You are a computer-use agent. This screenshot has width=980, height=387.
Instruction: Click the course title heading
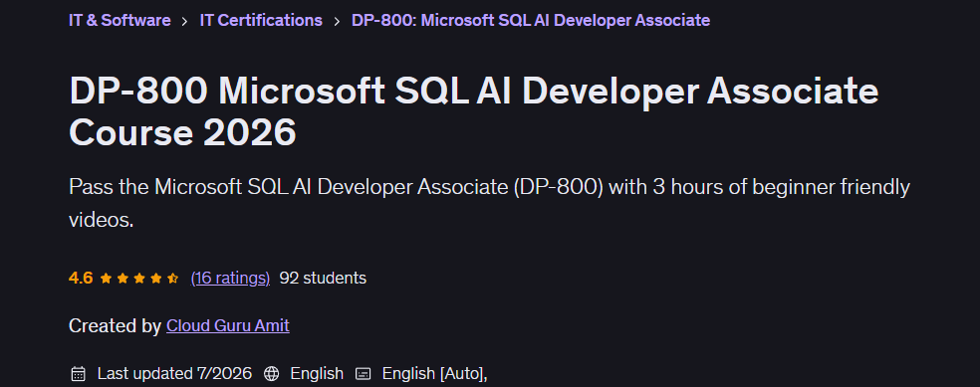[x=474, y=111]
